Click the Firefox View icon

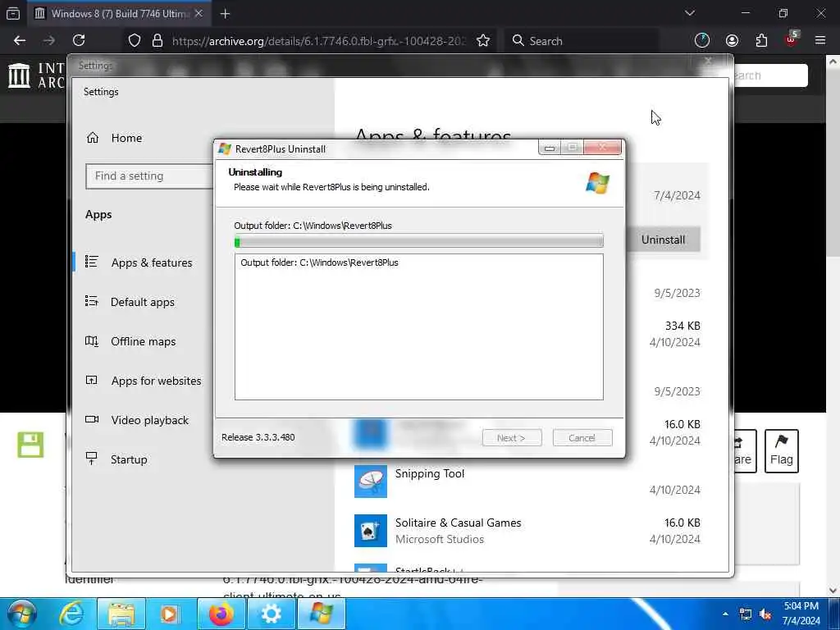coord(13,14)
